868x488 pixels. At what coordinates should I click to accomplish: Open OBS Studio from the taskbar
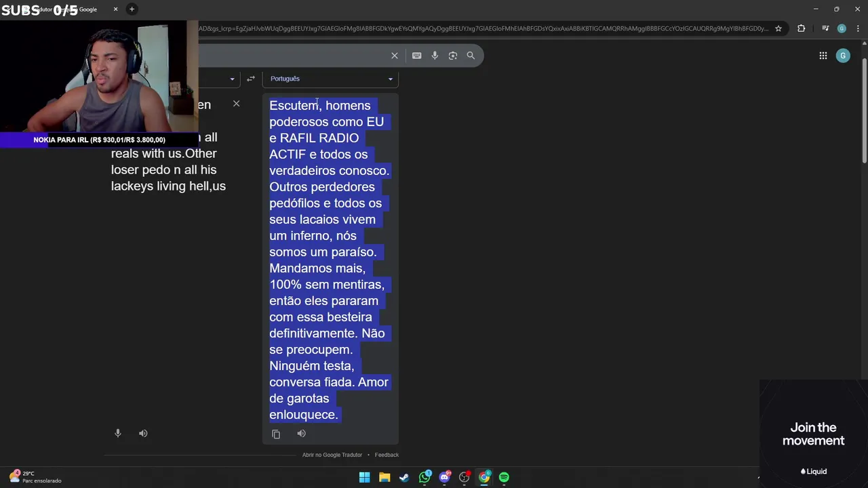click(x=465, y=477)
